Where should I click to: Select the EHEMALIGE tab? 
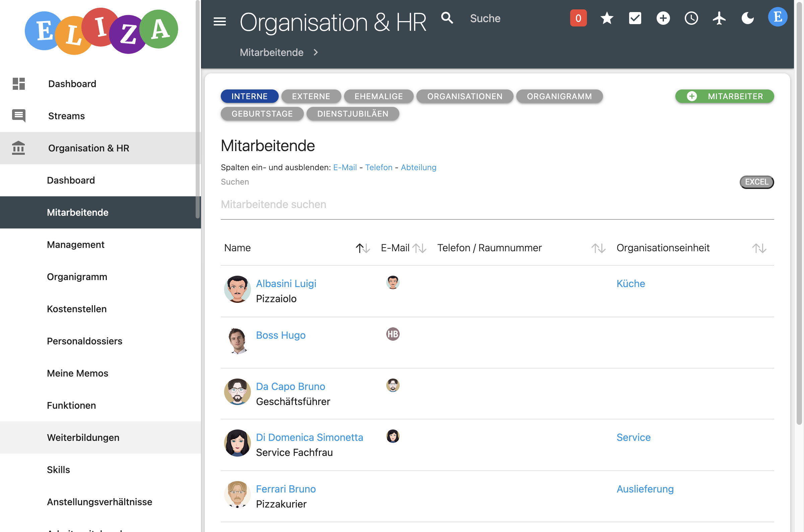pos(379,96)
